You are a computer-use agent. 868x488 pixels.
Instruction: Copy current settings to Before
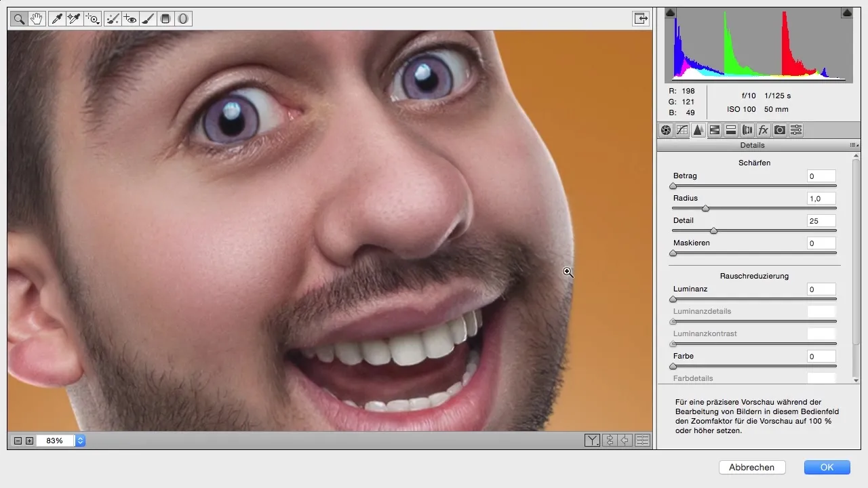coord(625,441)
